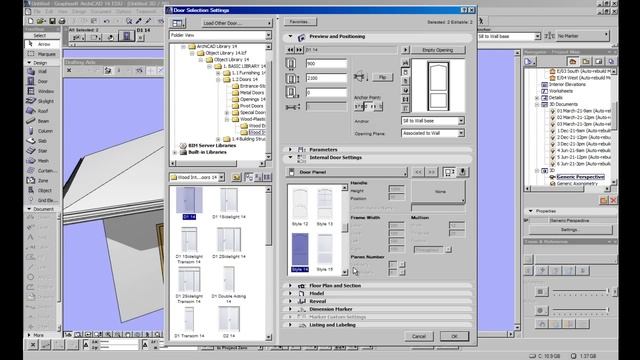Select the Column tool
The width and height of the screenshot is (640, 360).
[42, 131]
